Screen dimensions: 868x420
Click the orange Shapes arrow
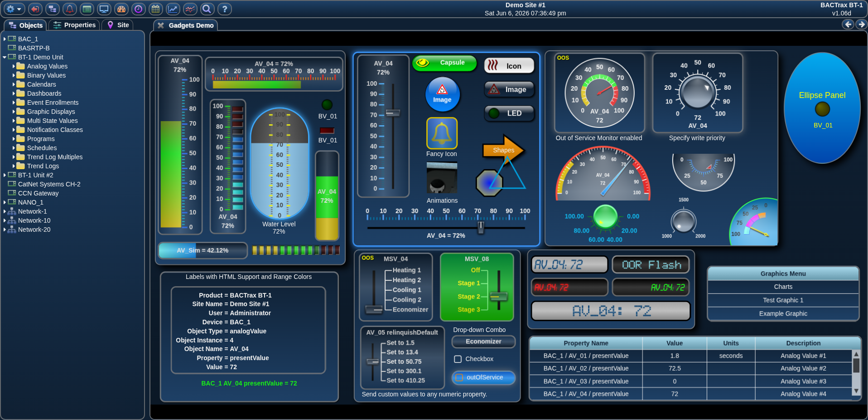[503, 150]
